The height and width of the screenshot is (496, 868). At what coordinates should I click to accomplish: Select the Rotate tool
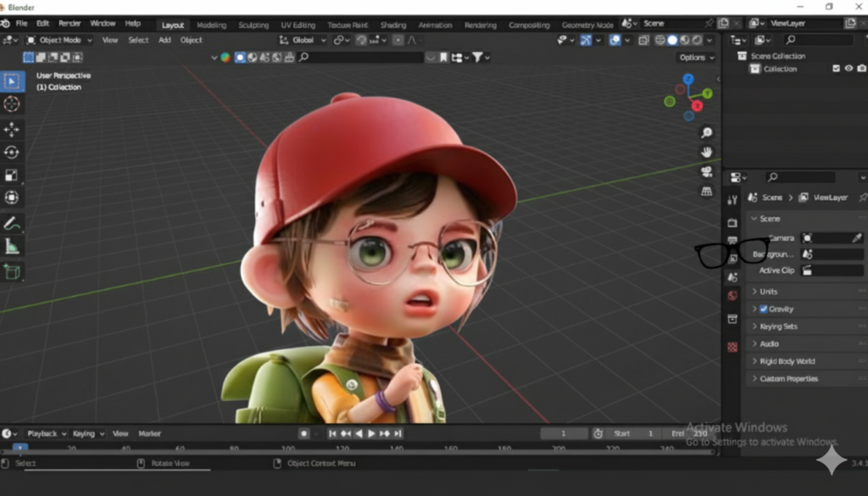click(12, 153)
